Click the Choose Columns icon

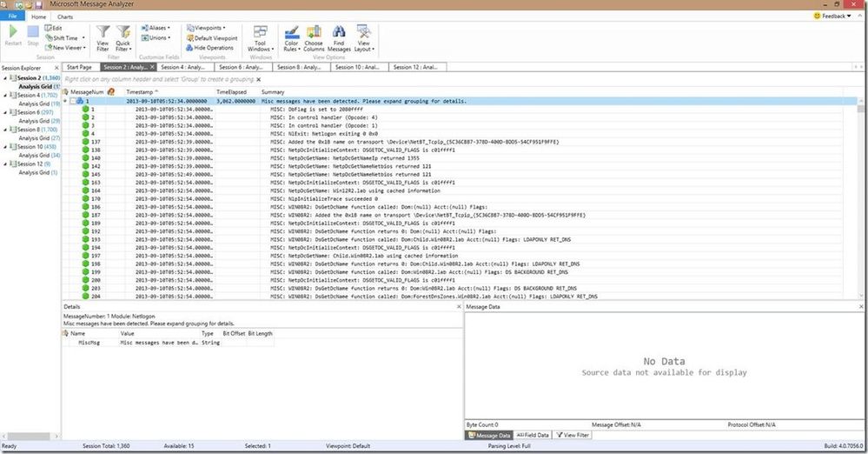coord(314,32)
